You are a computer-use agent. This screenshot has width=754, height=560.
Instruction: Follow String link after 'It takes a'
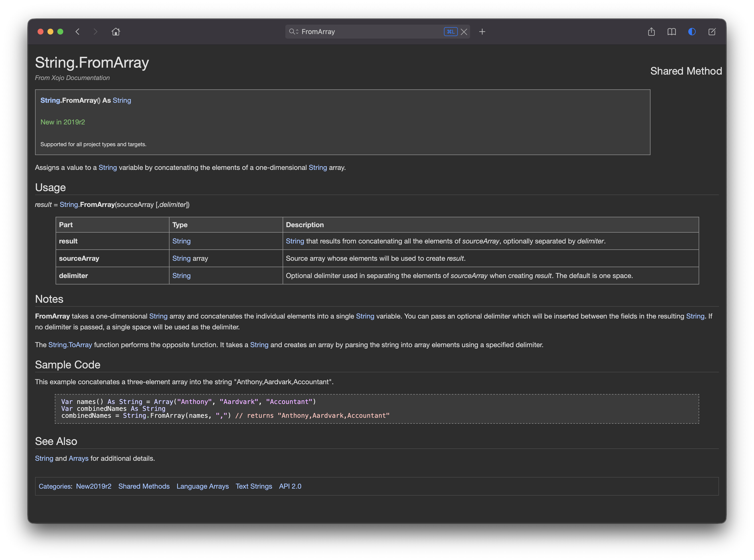[259, 345]
